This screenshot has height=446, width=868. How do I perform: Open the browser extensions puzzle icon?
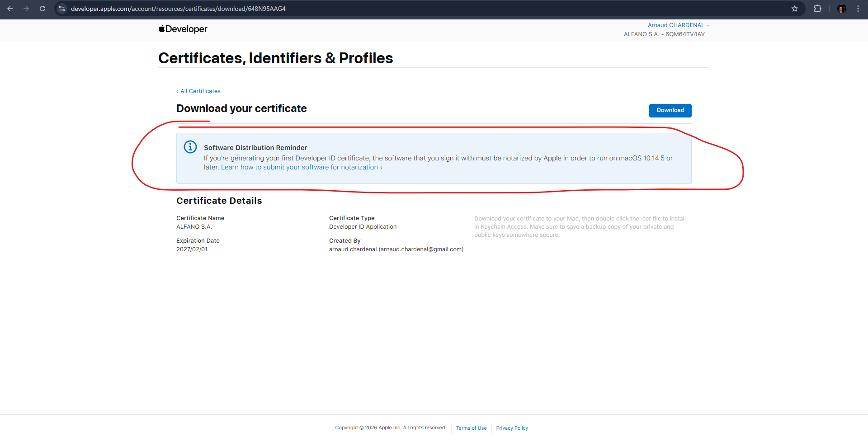point(817,9)
